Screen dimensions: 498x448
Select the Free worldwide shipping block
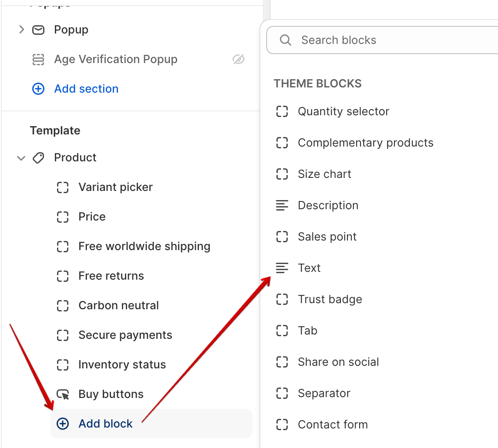point(144,247)
